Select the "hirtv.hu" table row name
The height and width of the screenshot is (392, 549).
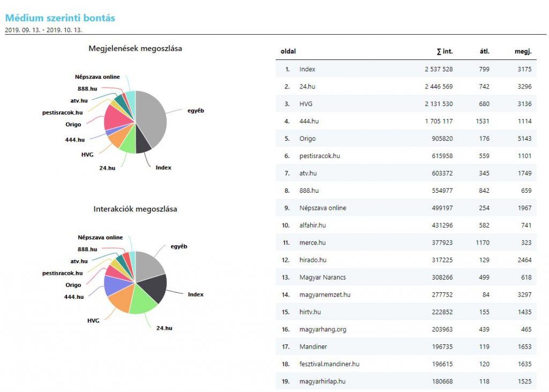pyautogui.click(x=310, y=312)
